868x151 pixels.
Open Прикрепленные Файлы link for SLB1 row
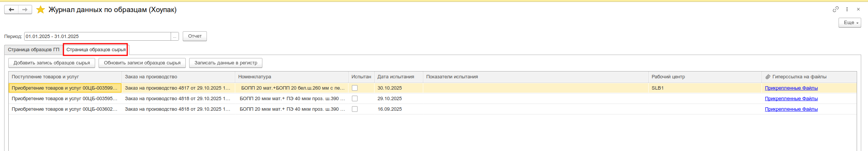(x=791, y=88)
